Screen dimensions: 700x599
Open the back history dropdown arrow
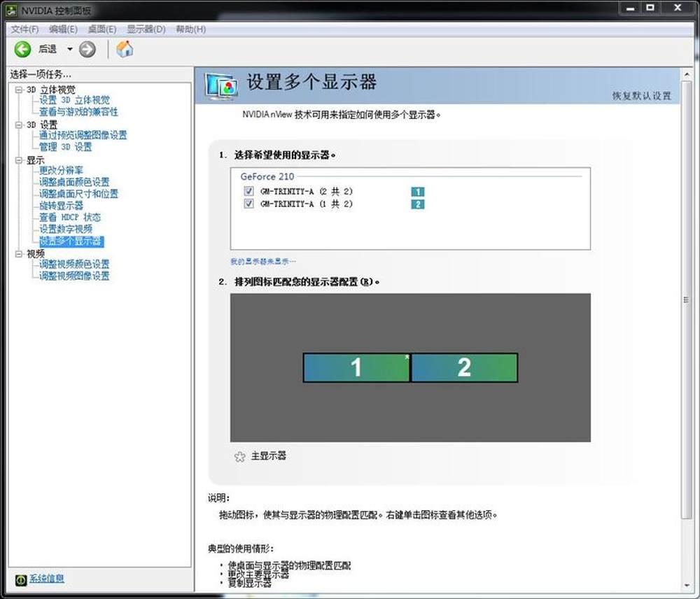tap(69, 49)
